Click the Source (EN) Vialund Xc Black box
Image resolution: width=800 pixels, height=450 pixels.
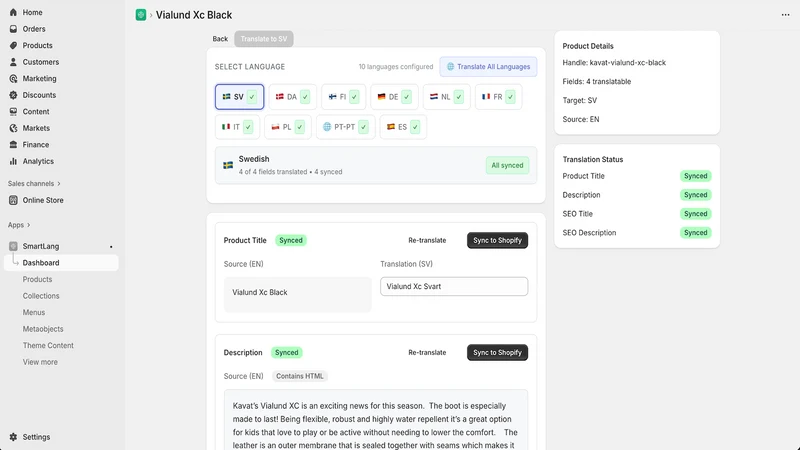point(297,294)
